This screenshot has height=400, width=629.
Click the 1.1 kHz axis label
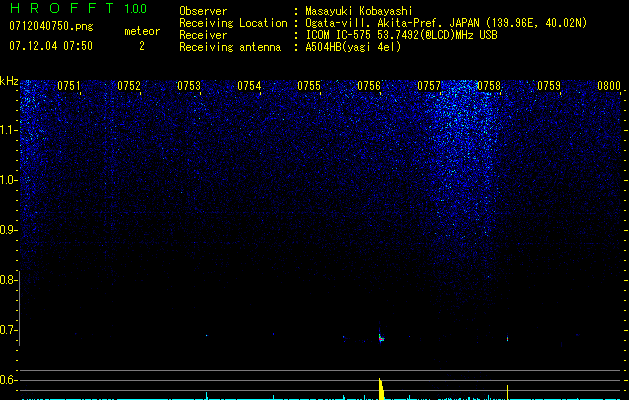click(8, 130)
